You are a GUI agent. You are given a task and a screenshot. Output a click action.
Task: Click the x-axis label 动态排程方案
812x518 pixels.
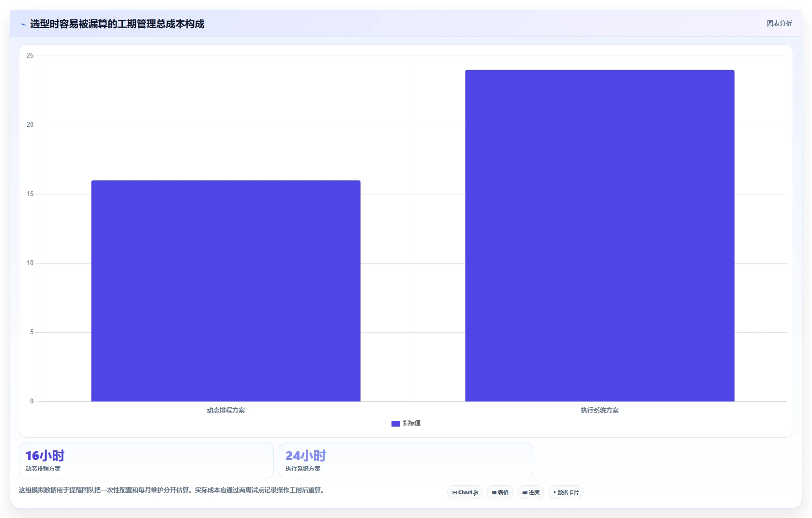226,410
